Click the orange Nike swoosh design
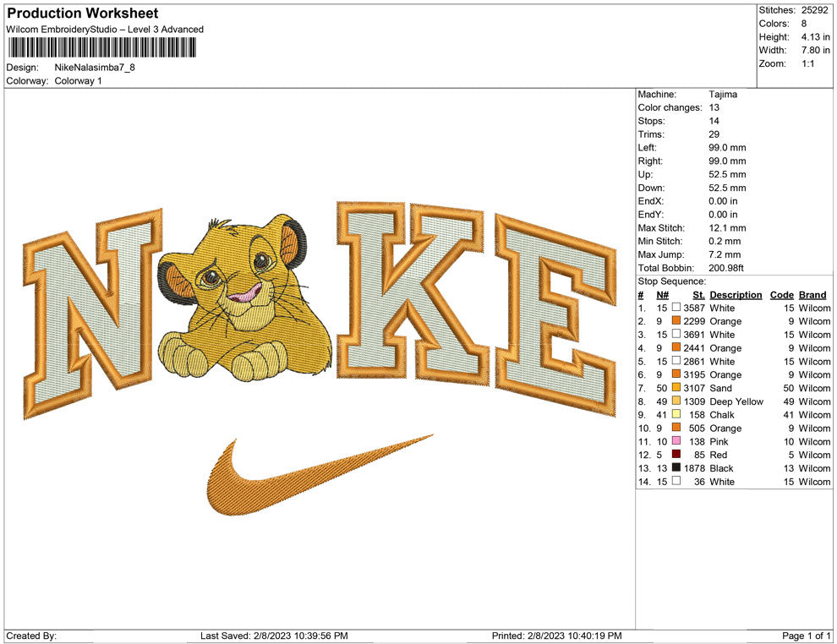This screenshot has height=644, width=837. click(x=320, y=475)
